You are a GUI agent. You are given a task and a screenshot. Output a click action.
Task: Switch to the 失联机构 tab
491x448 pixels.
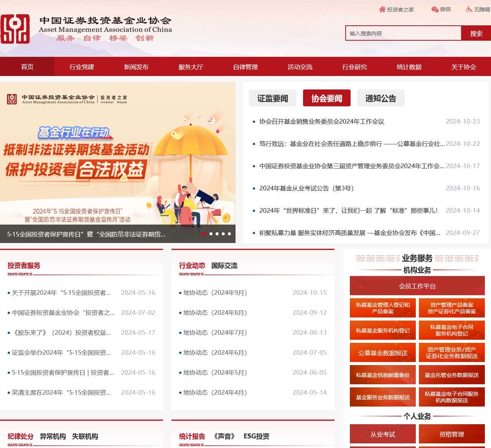coord(85,436)
